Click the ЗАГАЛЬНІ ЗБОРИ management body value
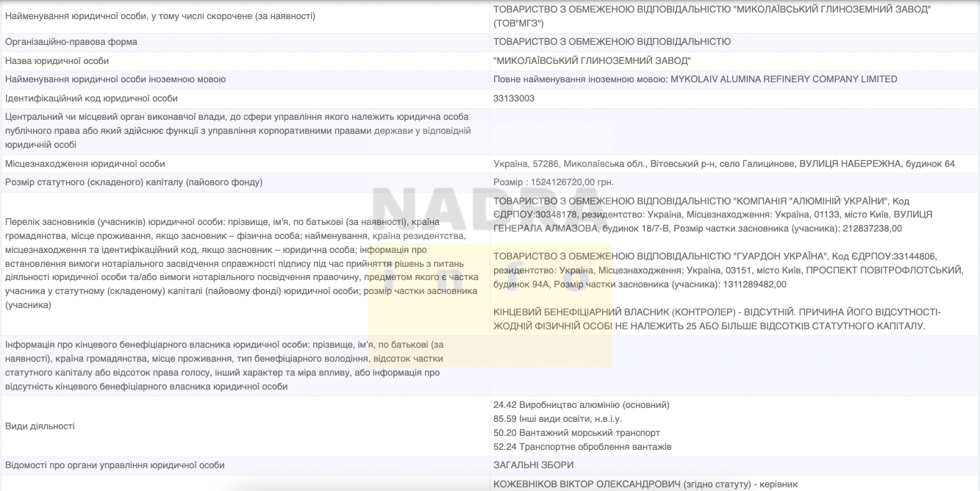 click(533, 465)
